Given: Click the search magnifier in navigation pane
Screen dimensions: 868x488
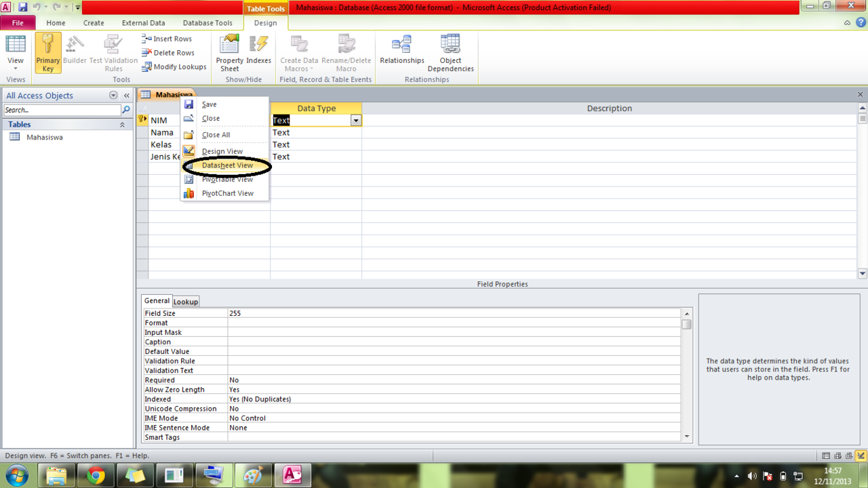Looking at the screenshot, I should pyautogui.click(x=125, y=110).
